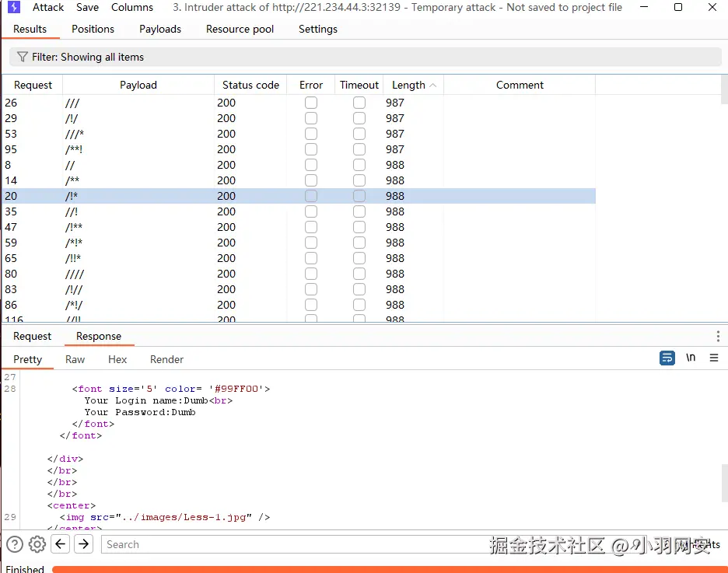The image size is (728, 573).
Task: Open the three-dot options menu
Action: (718, 336)
